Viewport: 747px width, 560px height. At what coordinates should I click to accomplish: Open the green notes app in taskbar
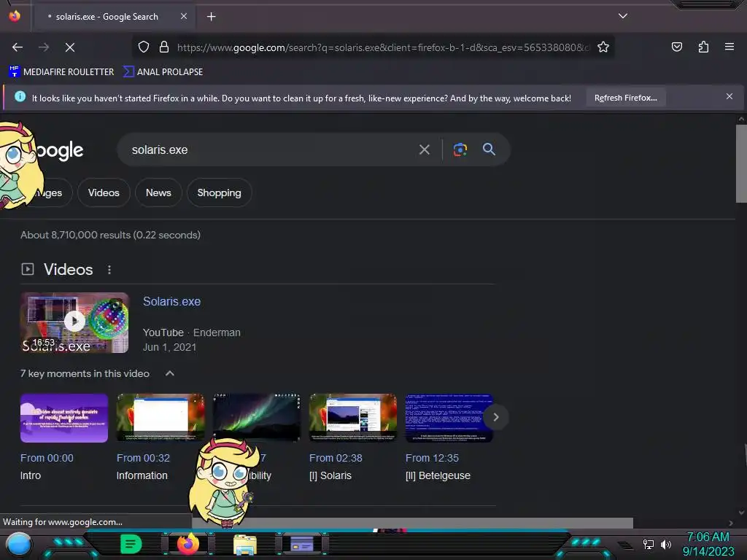click(x=131, y=544)
